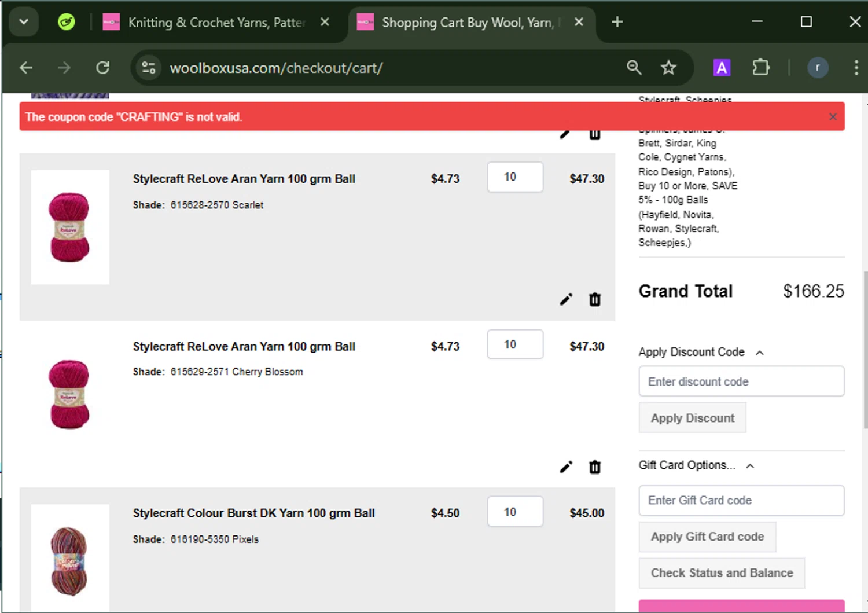Image resolution: width=868 pixels, height=613 pixels.
Task: Click Apply Gift Card code button
Action: [x=707, y=537]
